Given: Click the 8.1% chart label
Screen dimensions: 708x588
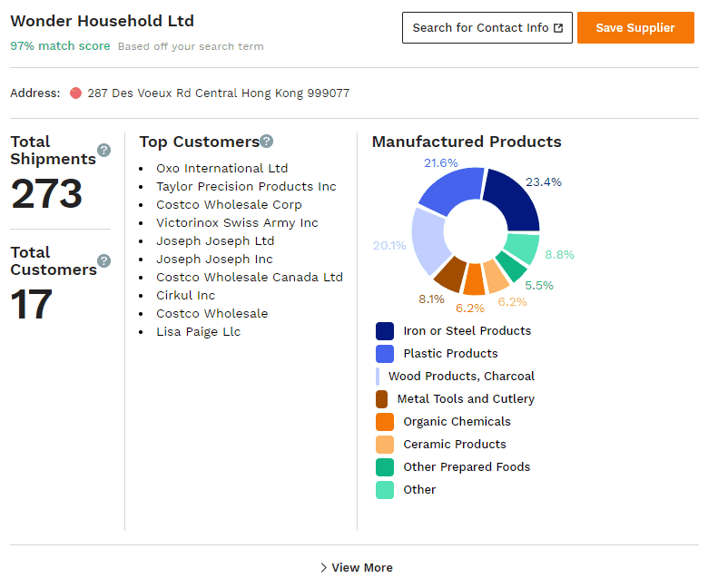Looking at the screenshot, I should 431,299.
